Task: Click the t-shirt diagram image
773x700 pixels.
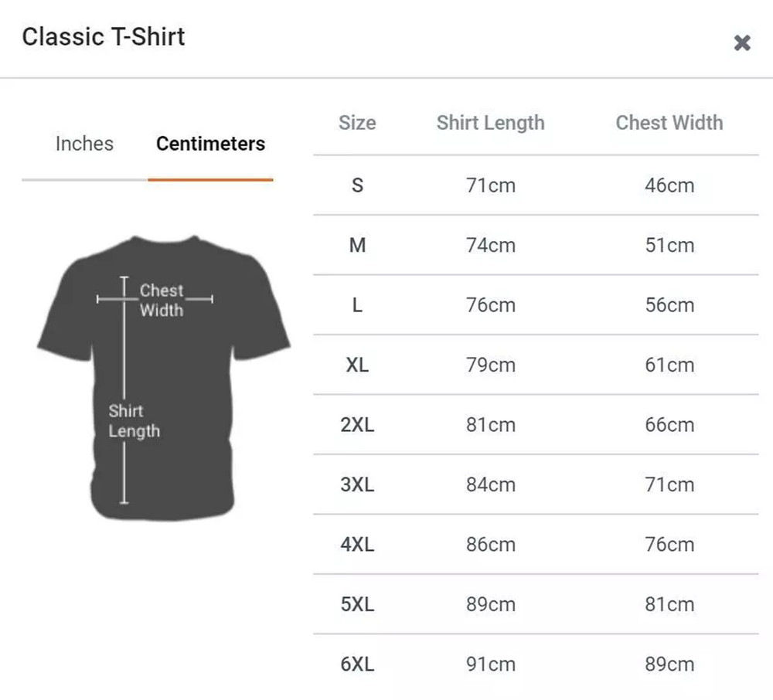Action: point(162,371)
